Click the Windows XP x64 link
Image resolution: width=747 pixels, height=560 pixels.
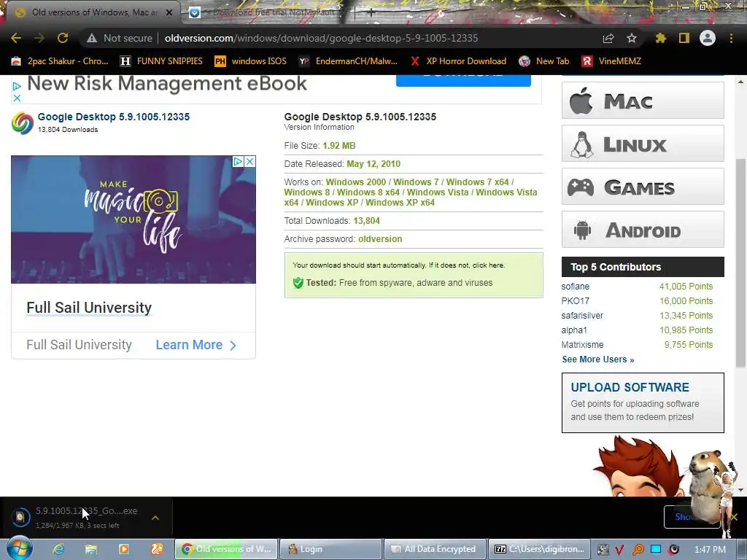[400, 203]
